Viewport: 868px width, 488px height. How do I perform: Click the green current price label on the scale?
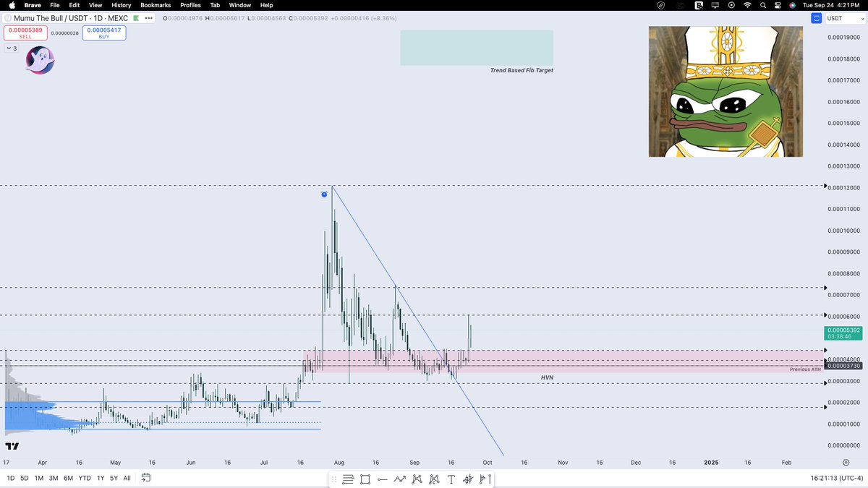[841, 334]
